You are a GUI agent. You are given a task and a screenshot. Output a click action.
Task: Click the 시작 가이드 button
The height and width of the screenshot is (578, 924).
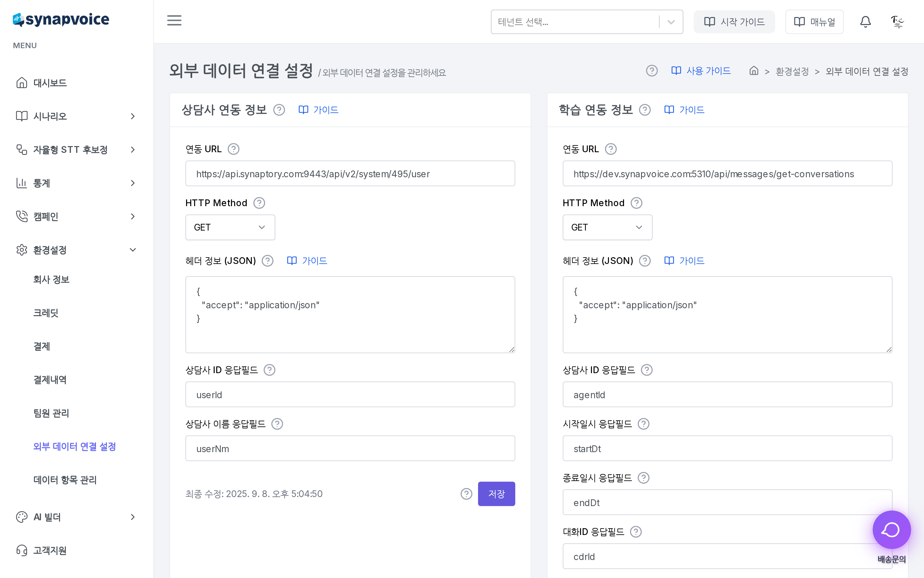[734, 22]
